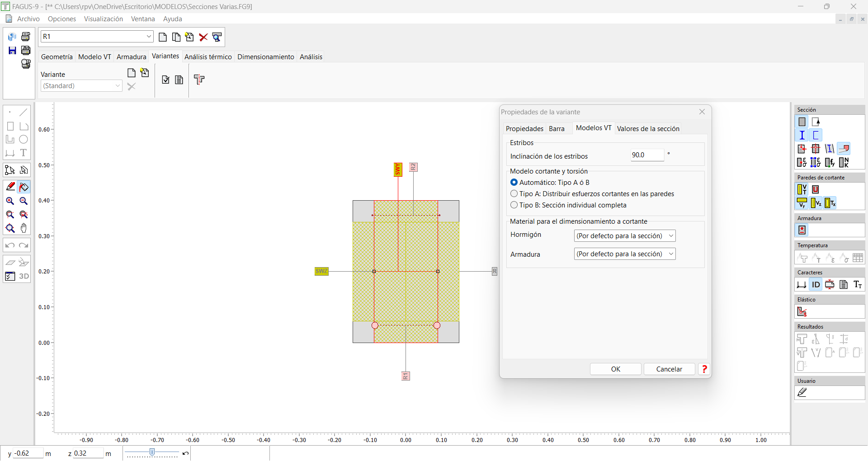Select Tipo B sección individual completa

(x=568, y=205)
